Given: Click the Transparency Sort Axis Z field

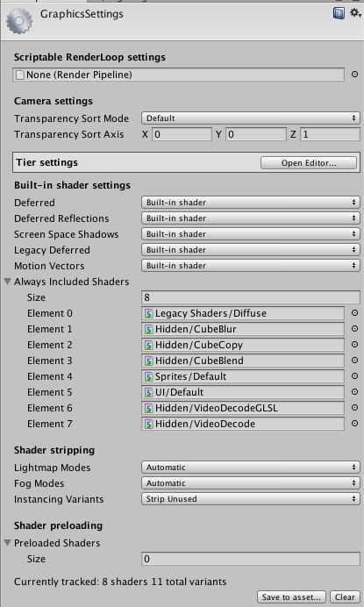Looking at the screenshot, I should (x=330, y=134).
